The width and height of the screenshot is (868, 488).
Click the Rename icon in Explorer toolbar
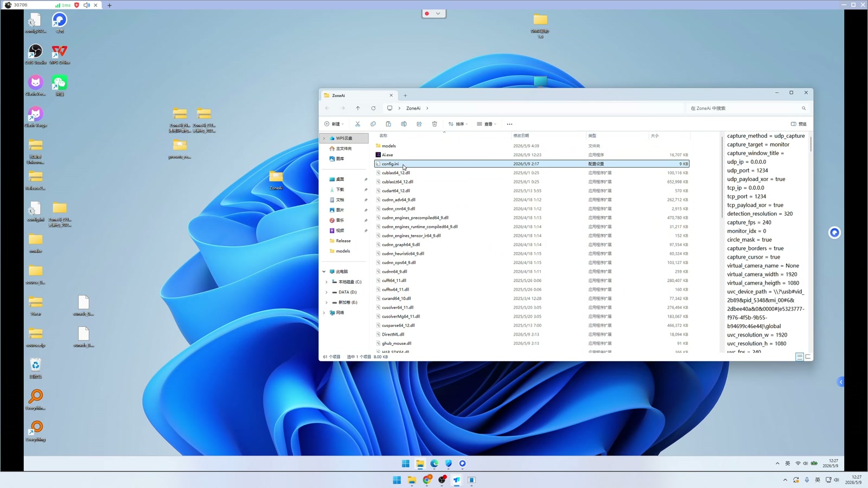[404, 124]
